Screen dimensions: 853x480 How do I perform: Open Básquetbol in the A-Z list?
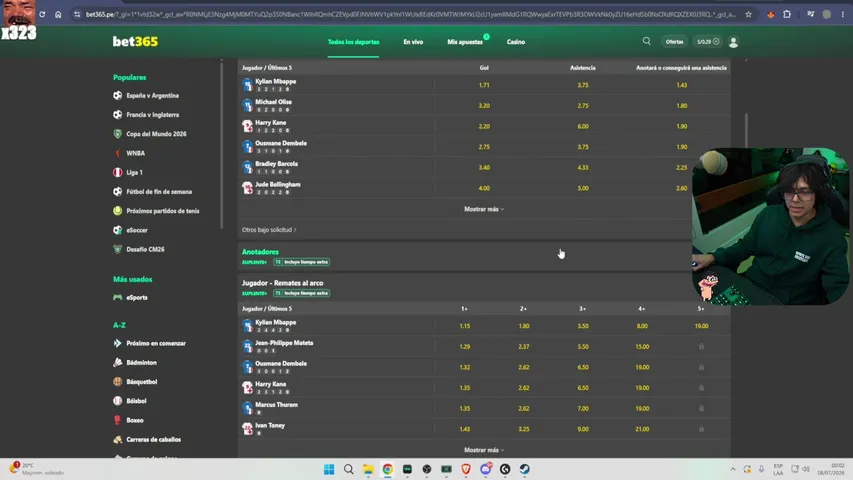(141, 382)
